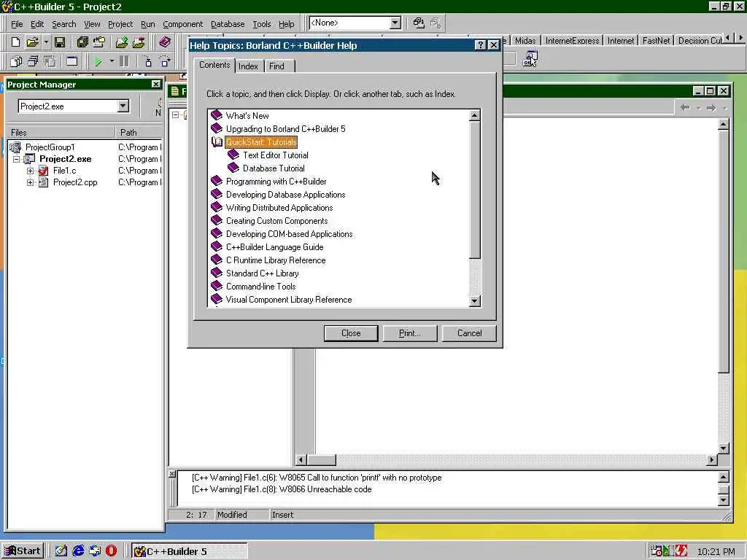Screen dimensions: 747x560
Task: Select the Midas component palette tab
Action: pos(525,41)
